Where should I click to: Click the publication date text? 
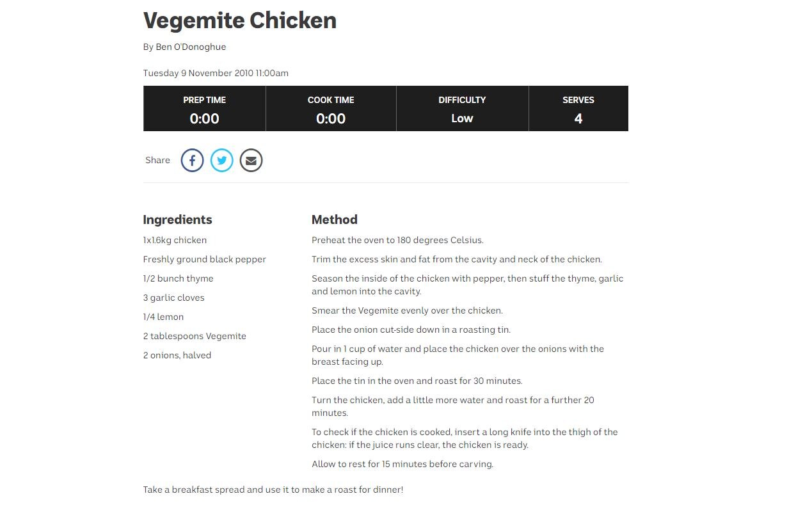click(216, 73)
